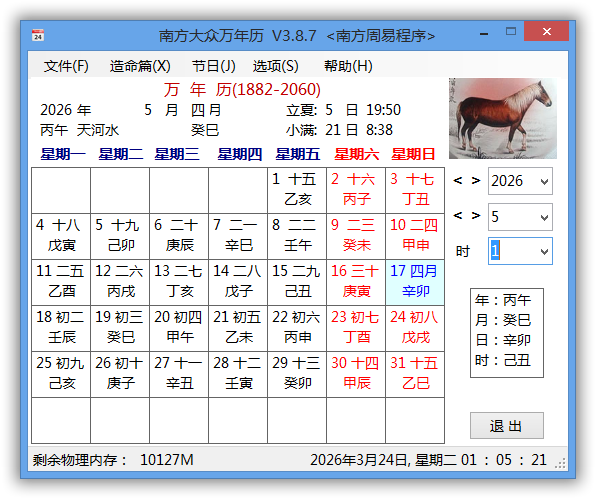Click the 小满 solar term line

click(339, 130)
